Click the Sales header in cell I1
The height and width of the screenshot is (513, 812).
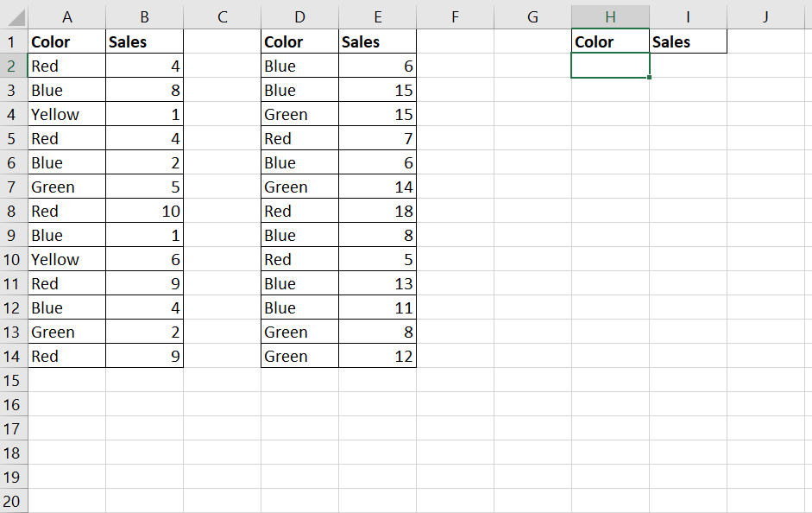click(688, 41)
